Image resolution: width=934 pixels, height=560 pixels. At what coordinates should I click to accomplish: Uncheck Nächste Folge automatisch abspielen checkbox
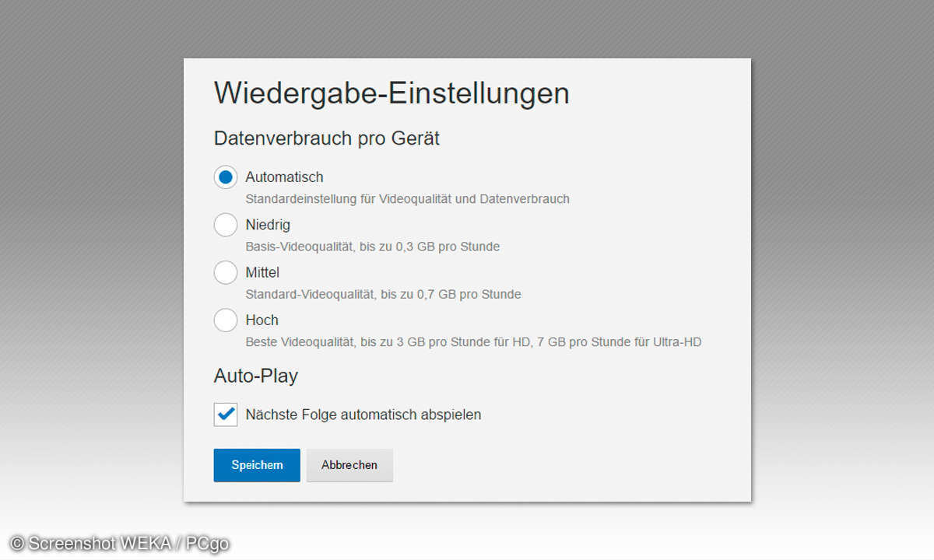[226, 415]
